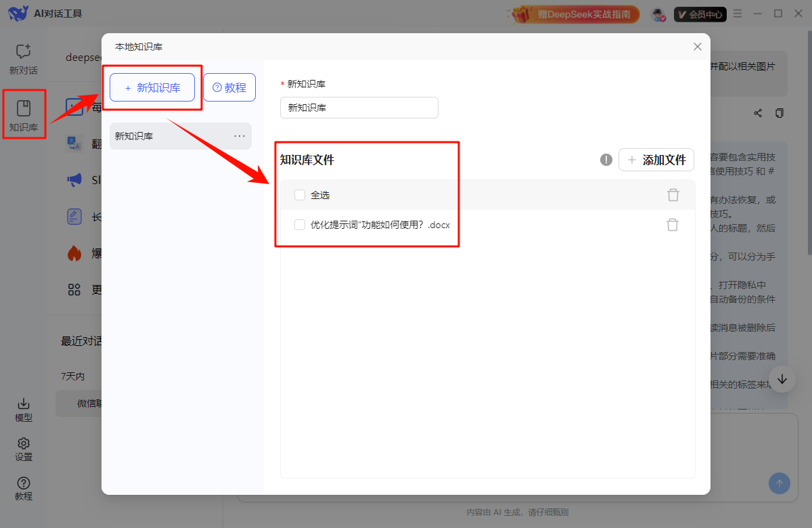This screenshot has height=528, width=812.
Task: Check the 优化提示词 docx file checkbox
Action: [299, 225]
